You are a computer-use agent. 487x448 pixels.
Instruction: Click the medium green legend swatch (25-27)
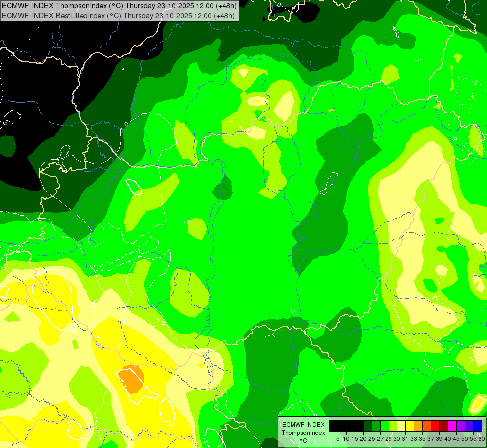point(376,426)
